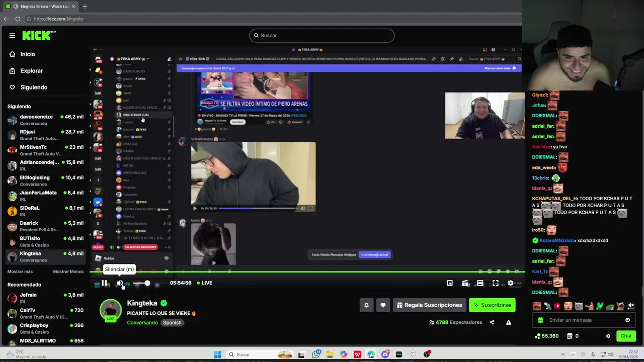Viewport: 644px width, 362px height.
Task: Pause the live stream
Action: click(104, 283)
